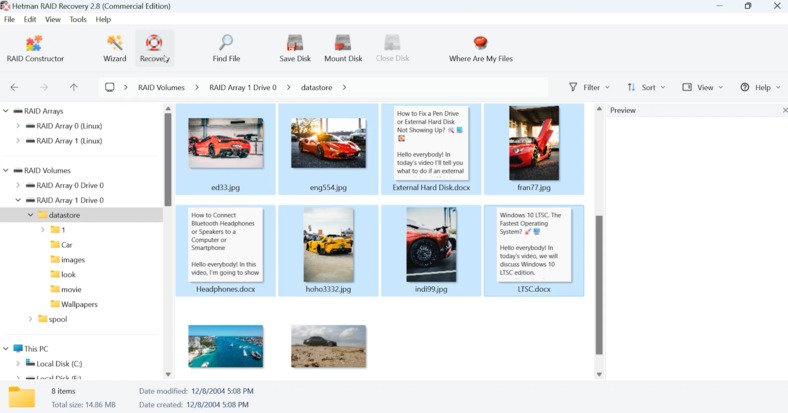Launch the recovery Wizard

tap(115, 48)
